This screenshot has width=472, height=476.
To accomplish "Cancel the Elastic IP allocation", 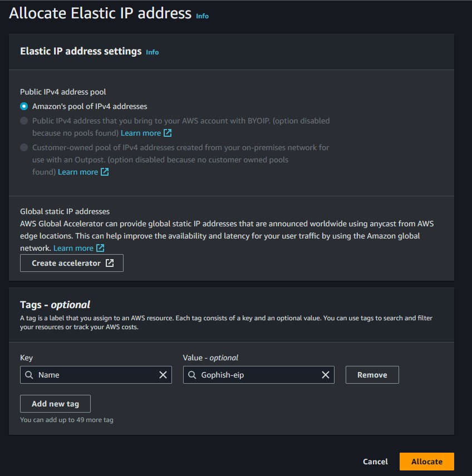I will coord(375,462).
